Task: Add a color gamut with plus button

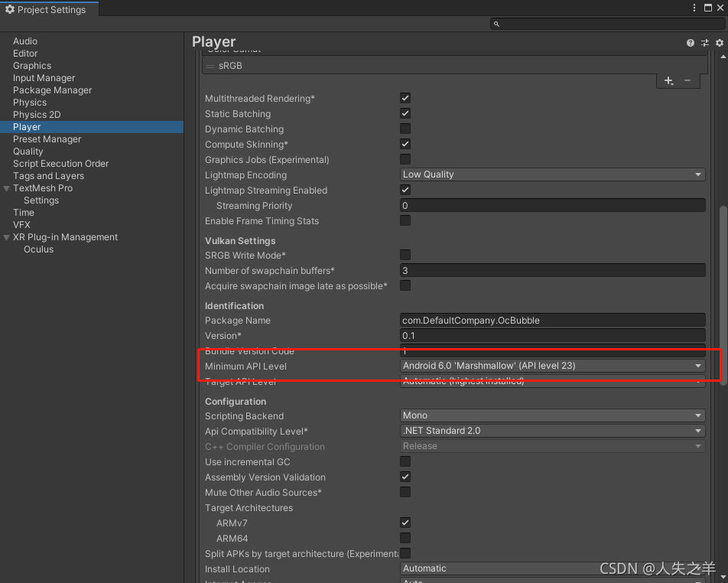Action: click(x=668, y=81)
